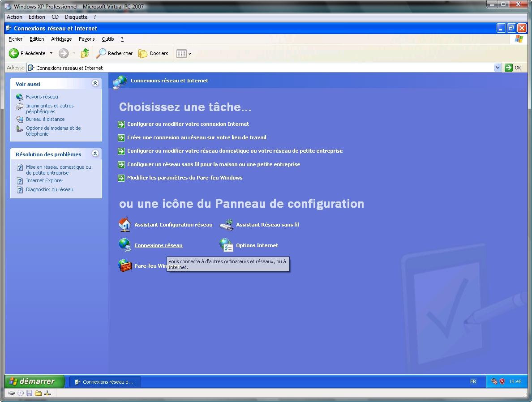Click red shield security tray icon
The image size is (532, 402).
(502, 382)
